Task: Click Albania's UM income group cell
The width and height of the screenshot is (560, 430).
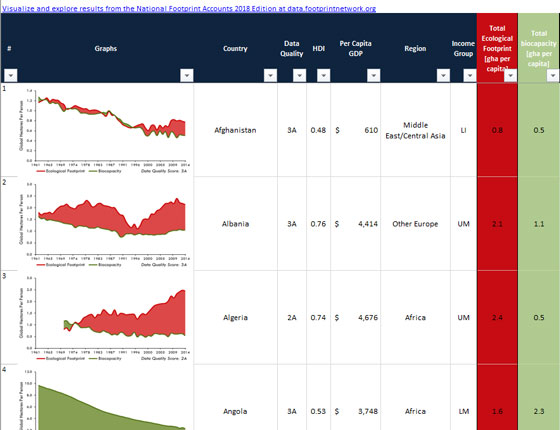Action: click(x=464, y=224)
